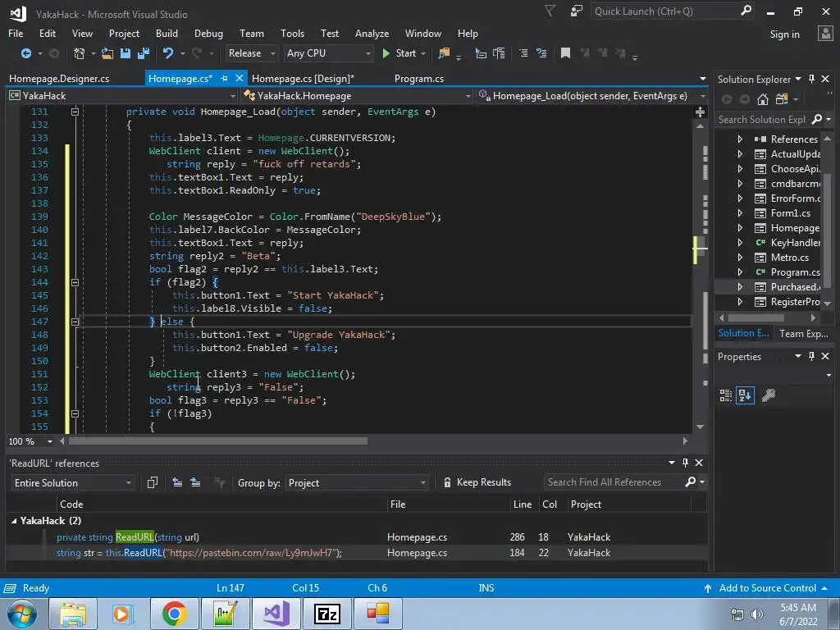Open the Any CPU platform dropdown
The image size is (840, 630).
(328, 53)
